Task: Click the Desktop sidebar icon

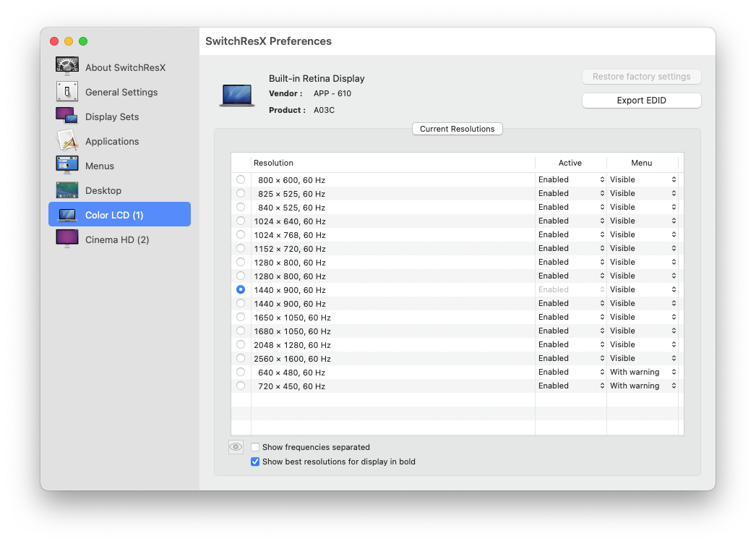Action: [67, 190]
